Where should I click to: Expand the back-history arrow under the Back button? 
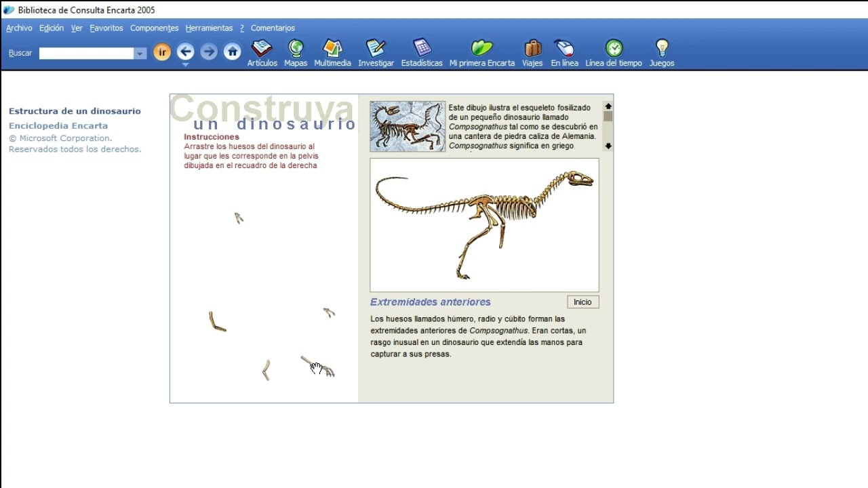click(185, 64)
